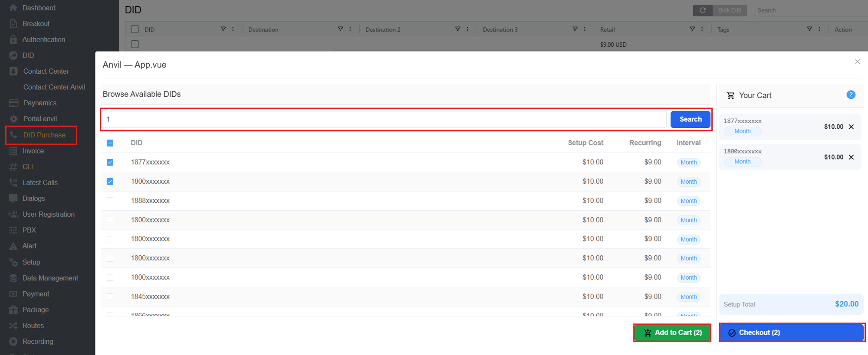Click the Interval column header
The image size is (868, 355).
688,143
